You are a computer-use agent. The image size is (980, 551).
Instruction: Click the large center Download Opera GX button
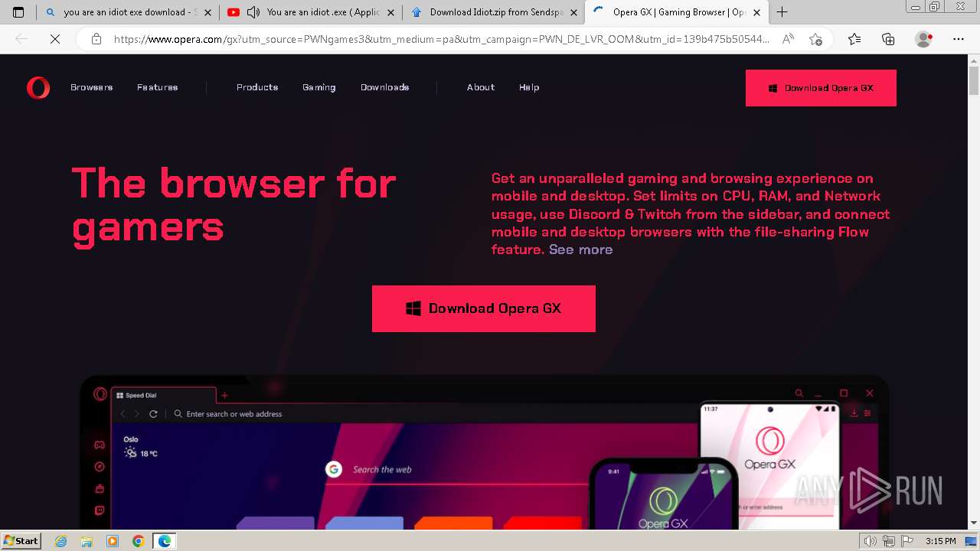tap(484, 308)
